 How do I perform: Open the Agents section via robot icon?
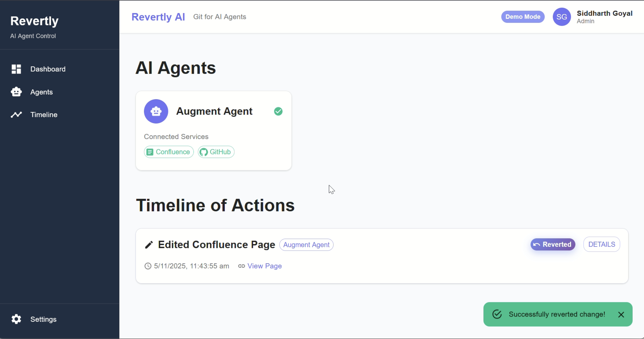pyautogui.click(x=16, y=92)
